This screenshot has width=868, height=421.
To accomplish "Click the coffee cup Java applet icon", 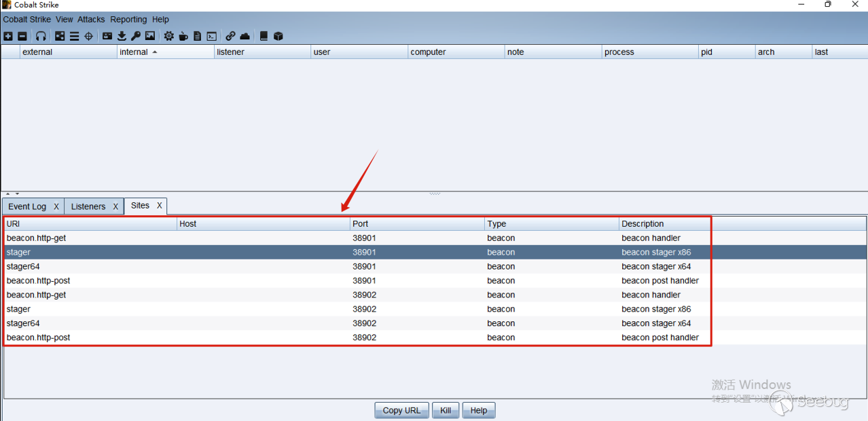I will pos(183,36).
